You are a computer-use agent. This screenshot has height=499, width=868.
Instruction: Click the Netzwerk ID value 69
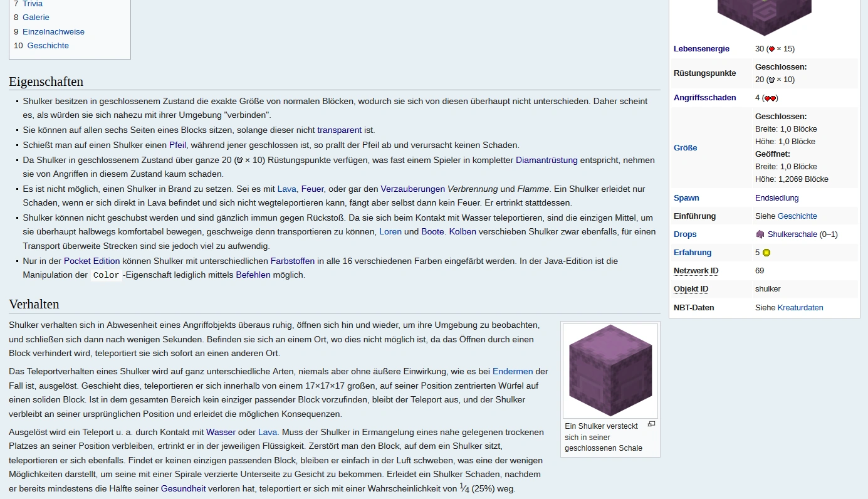coord(760,271)
